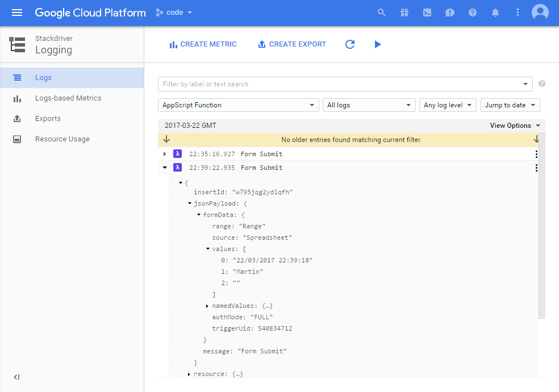Click the search magnifier icon in header
Image resolution: width=559 pixels, height=392 pixels.
coord(381,13)
